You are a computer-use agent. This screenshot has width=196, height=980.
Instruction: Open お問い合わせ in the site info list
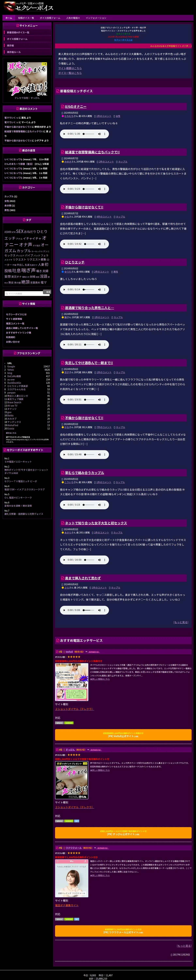(x=13, y=342)
